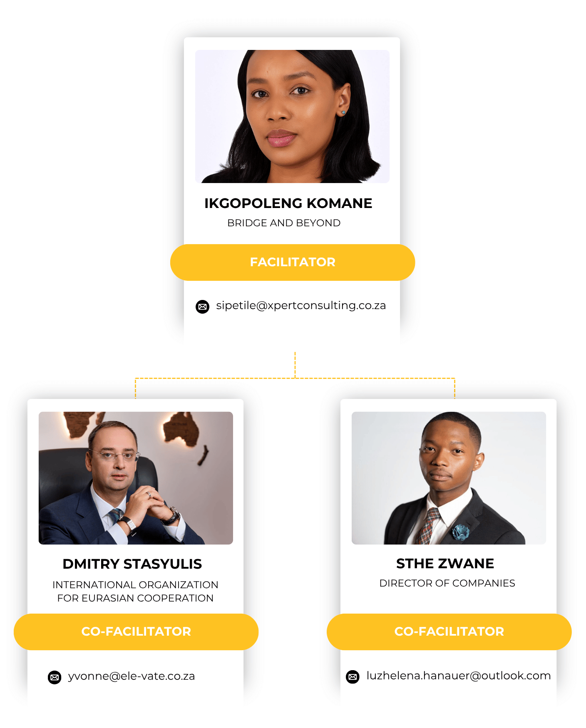Click International Organization for Eurasian Cooperation text
The width and height of the screenshot is (586, 728).
pyautogui.click(x=135, y=592)
